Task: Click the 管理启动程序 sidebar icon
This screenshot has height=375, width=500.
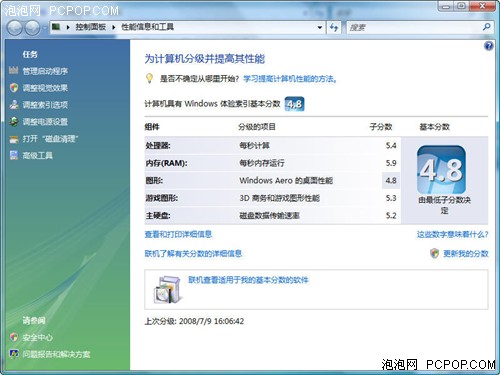Action: pyautogui.click(x=14, y=70)
